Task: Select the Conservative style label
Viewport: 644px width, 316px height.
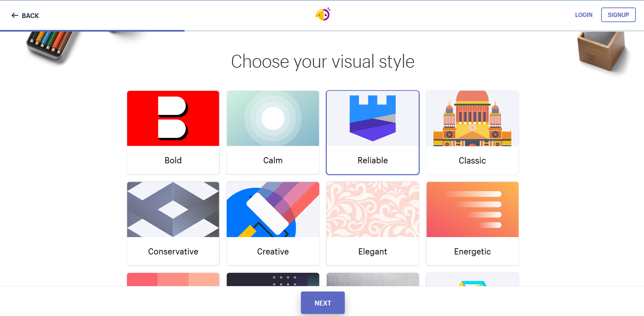Action: pos(173,251)
